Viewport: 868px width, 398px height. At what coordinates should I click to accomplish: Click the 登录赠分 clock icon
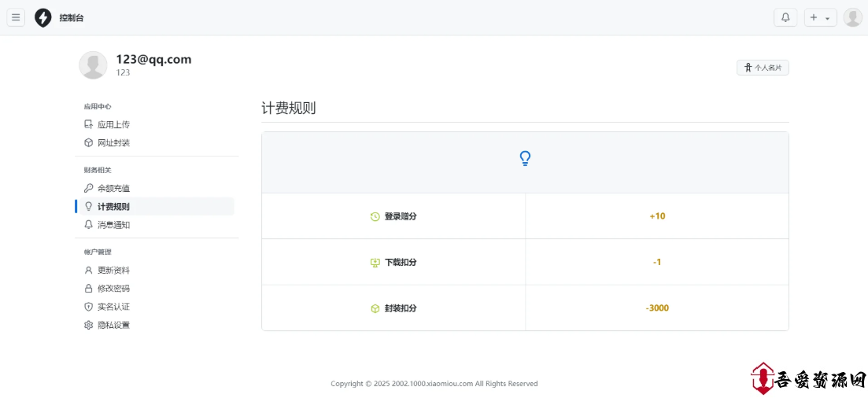(375, 216)
